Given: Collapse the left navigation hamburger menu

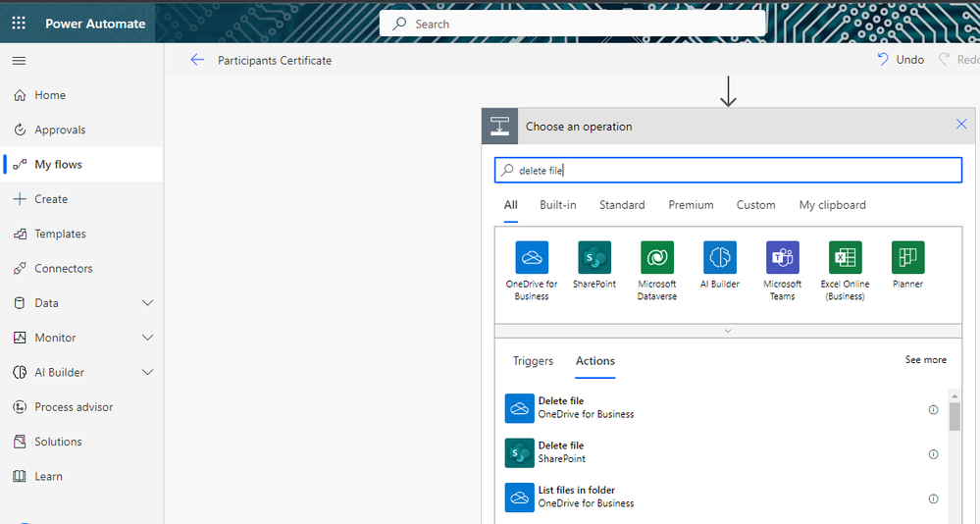Looking at the screenshot, I should point(20,61).
